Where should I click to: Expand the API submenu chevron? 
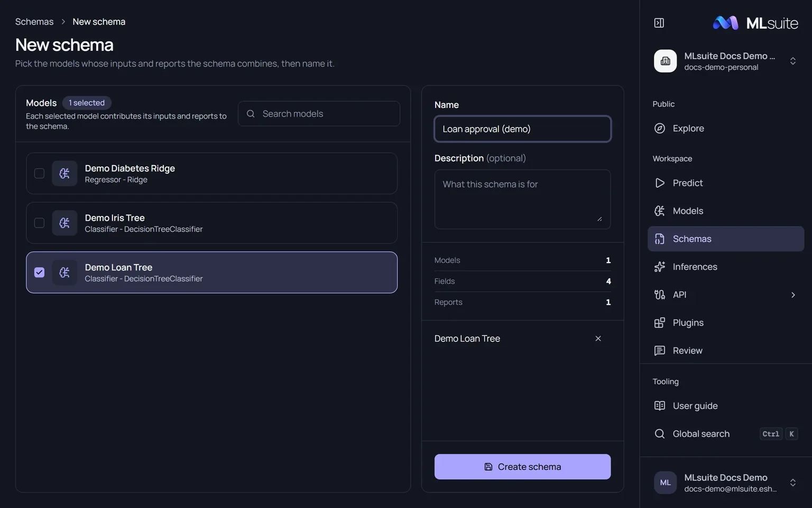coord(793,295)
